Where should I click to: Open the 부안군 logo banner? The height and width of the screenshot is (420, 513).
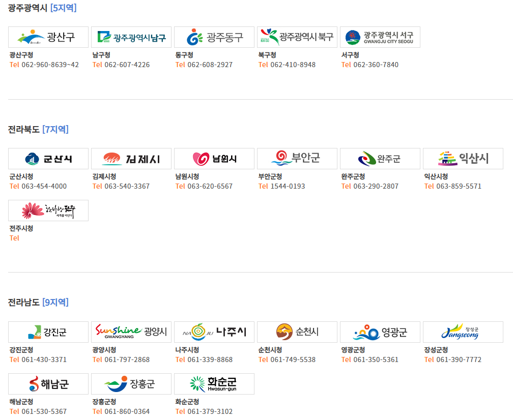pyautogui.click(x=297, y=159)
